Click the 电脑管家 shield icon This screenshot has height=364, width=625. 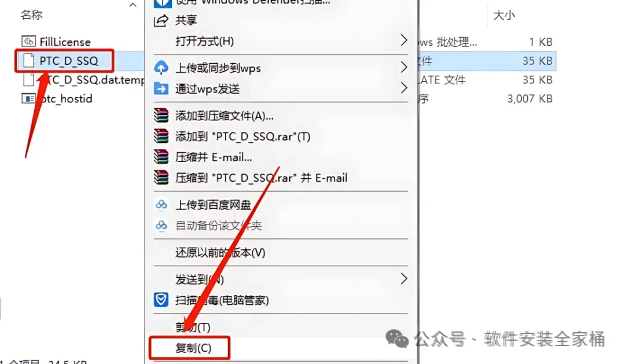tap(161, 299)
